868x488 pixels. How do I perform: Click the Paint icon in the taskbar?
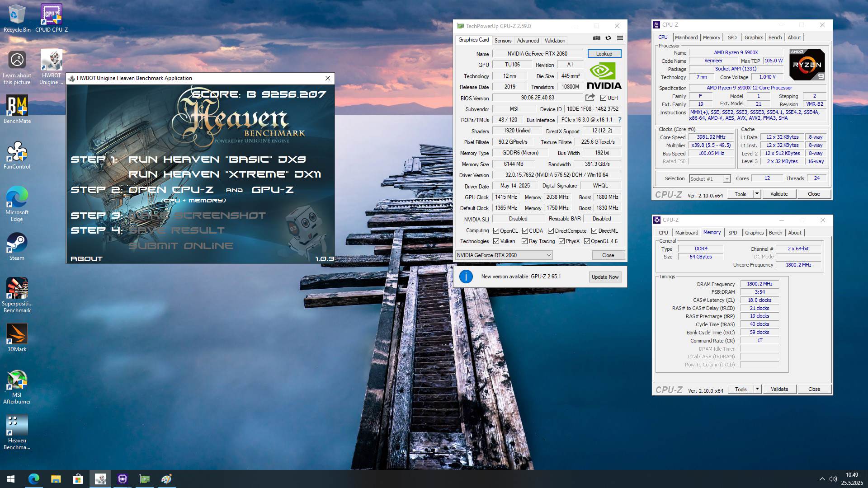(x=166, y=479)
